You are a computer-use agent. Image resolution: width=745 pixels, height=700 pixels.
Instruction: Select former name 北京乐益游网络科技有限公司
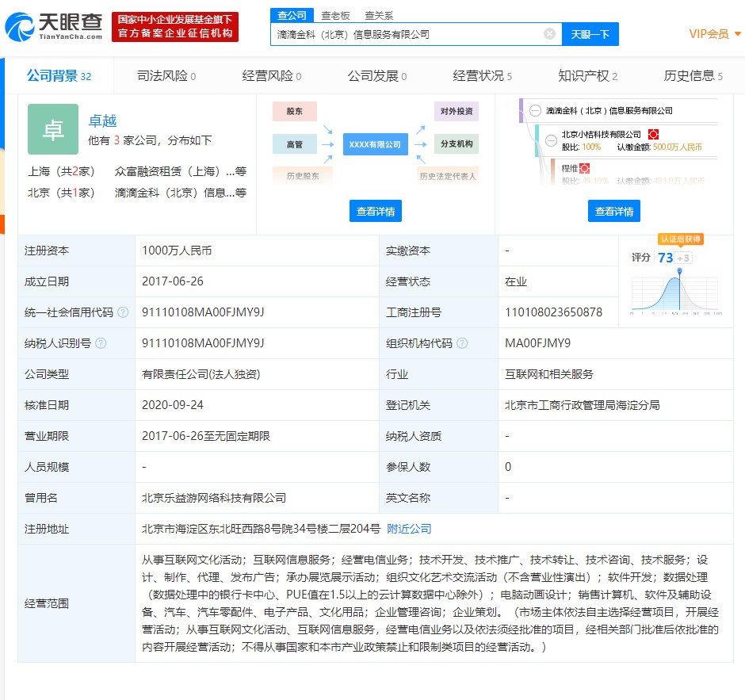pyautogui.click(x=214, y=498)
